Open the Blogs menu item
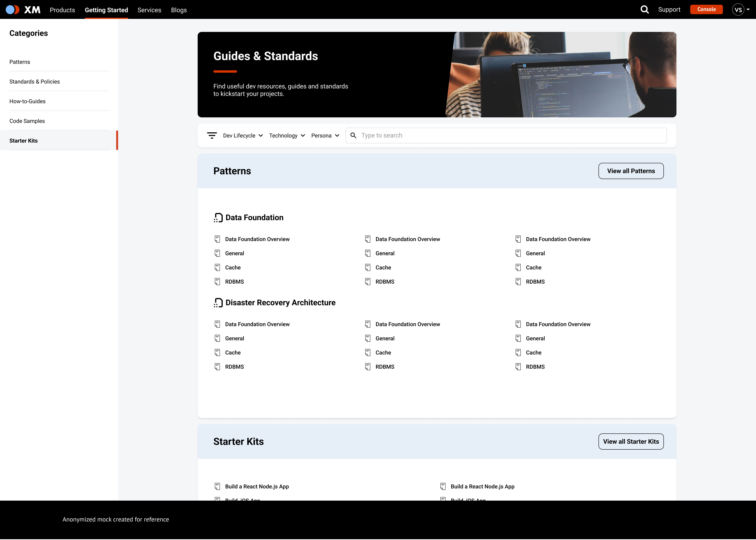Viewport: 756px width, 540px height. click(179, 10)
